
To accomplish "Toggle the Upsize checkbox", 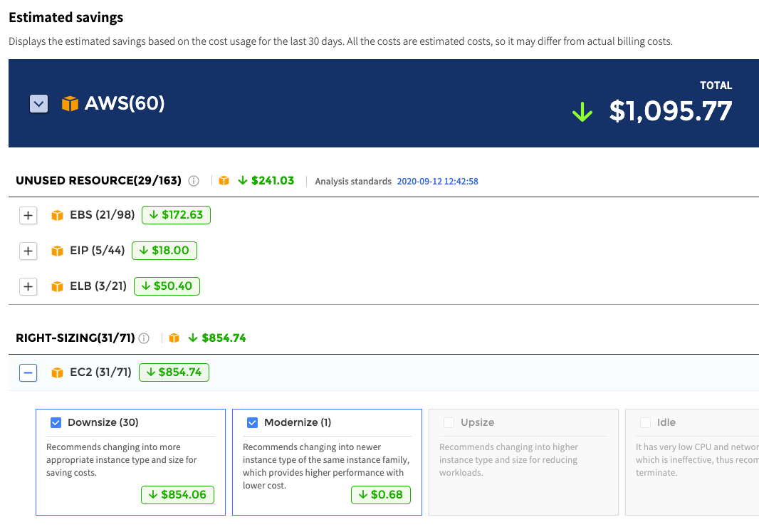I will click(449, 423).
